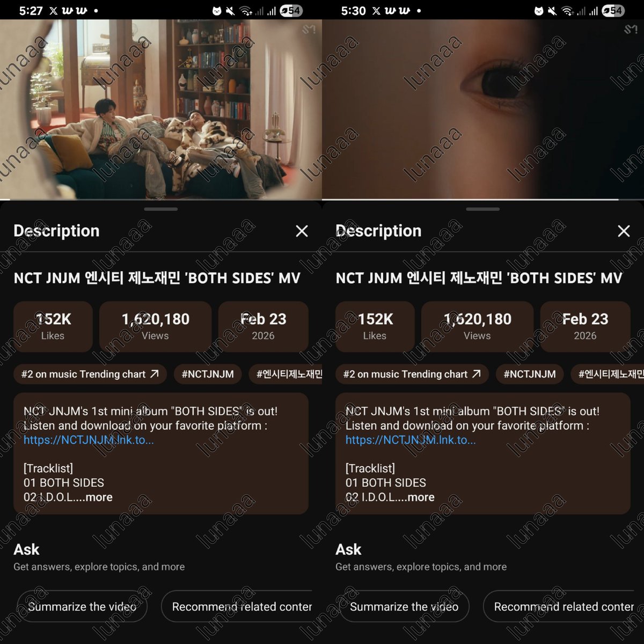Tap the 1,620,180 Views stat in the 5:30 screenshot
The width and height of the screenshot is (644, 644).
click(478, 326)
